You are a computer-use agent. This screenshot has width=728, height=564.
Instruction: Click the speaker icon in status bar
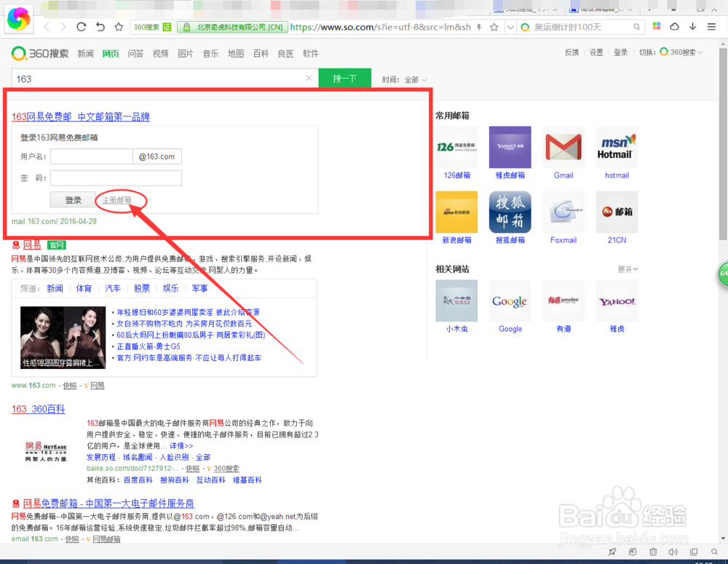click(673, 552)
